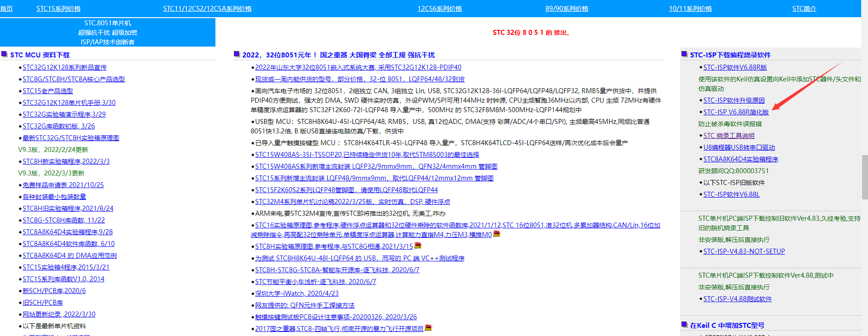Click purple square icon beside 在Keil C 中增加STC型号
868x336 pixels.
tap(684, 325)
